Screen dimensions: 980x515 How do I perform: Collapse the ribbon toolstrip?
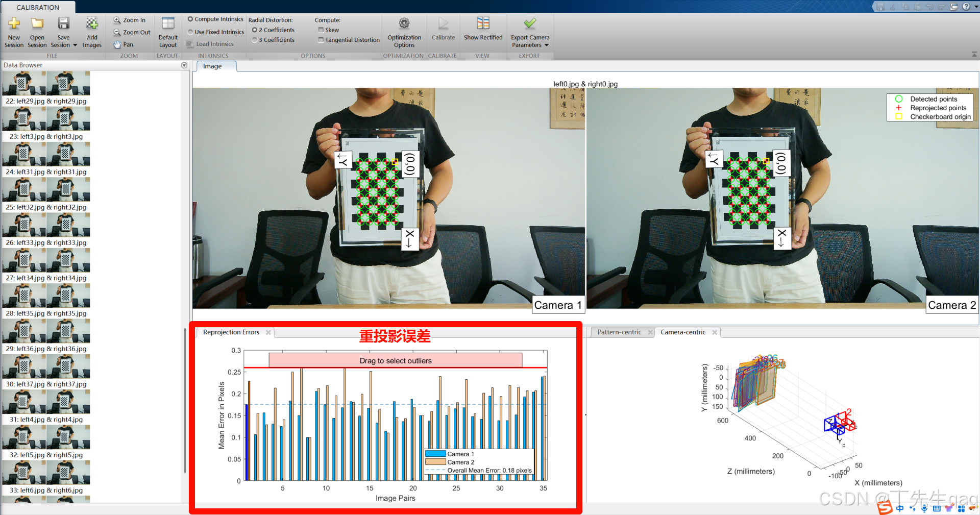coord(974,54)
